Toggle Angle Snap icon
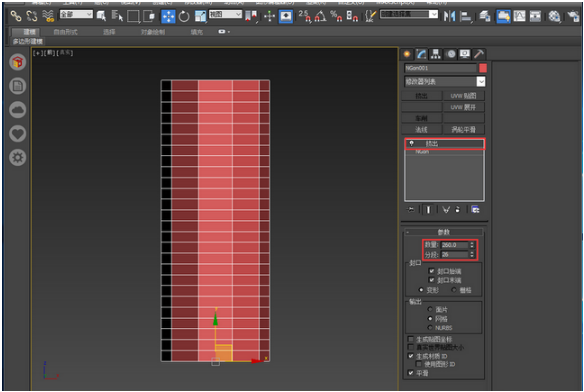This screenshot has height=392, width=584. point(320,16)
